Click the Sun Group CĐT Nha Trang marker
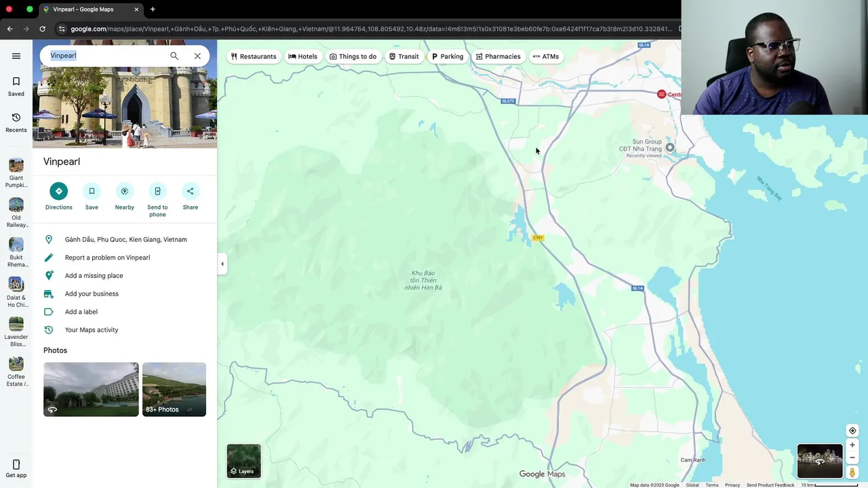868x488 pixels. pos(669,147)
